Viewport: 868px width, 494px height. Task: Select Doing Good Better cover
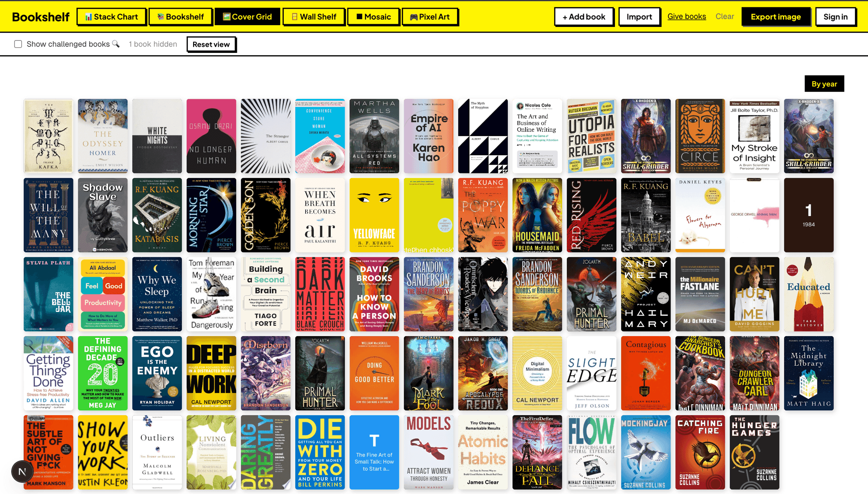(x=374, y=373)
